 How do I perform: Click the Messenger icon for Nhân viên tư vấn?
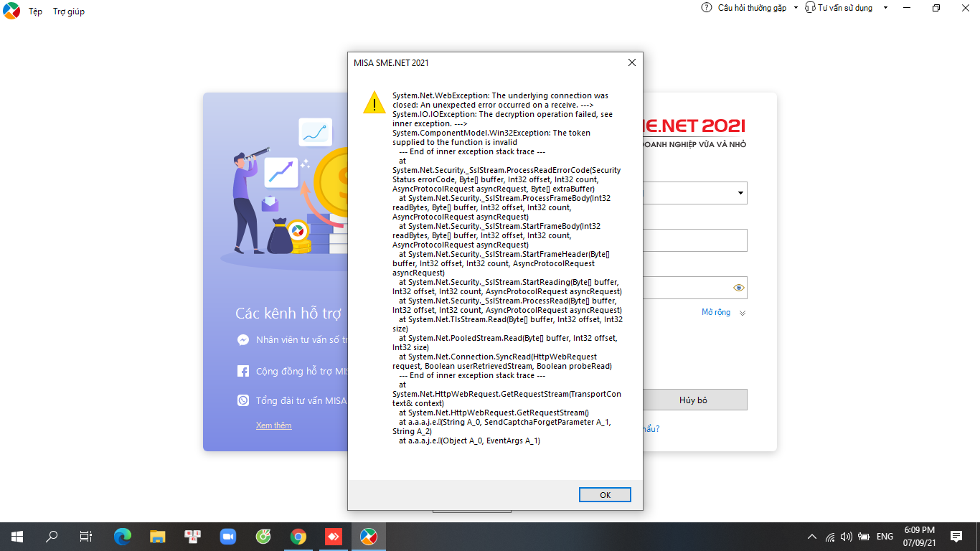coord(243,340)
